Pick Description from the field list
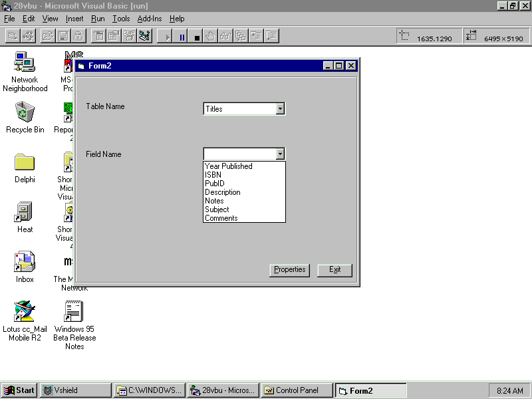This screenshot has height=399, width=532. click(222, 192)
